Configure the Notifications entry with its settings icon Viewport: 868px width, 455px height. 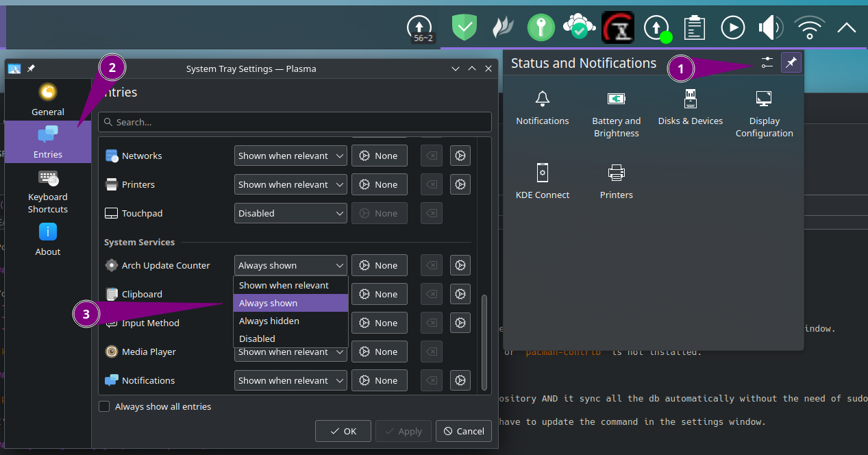coord(460,380)
